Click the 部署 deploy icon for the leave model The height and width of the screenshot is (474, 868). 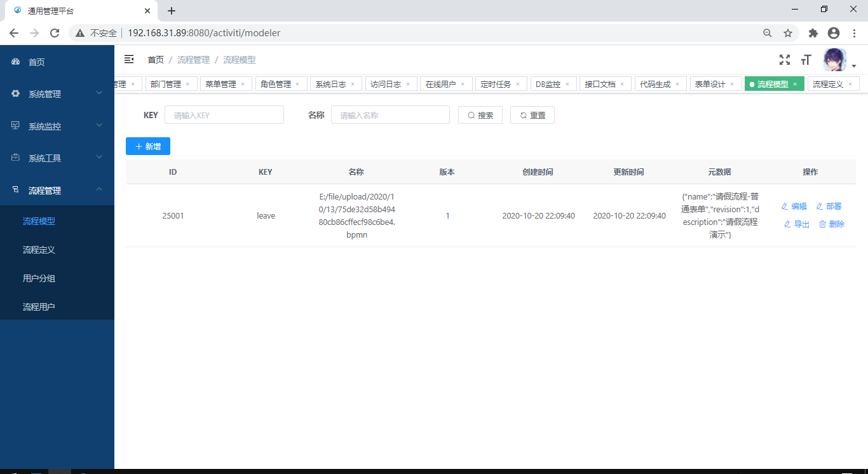(x=820, y=206)
